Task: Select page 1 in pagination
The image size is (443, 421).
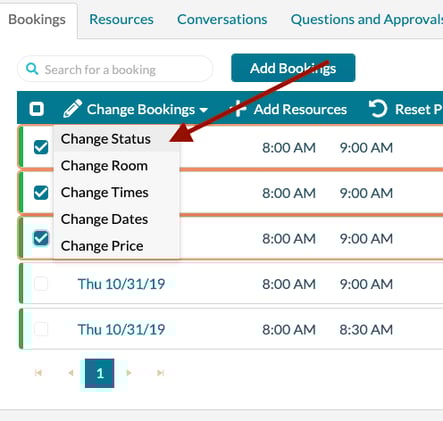Action: click(x=100, y=373)
